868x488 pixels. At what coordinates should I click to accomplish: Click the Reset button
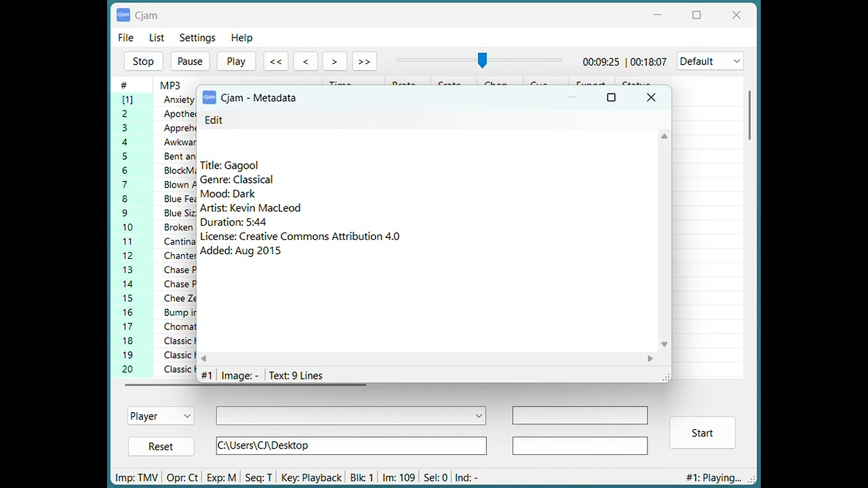[161, 447]
